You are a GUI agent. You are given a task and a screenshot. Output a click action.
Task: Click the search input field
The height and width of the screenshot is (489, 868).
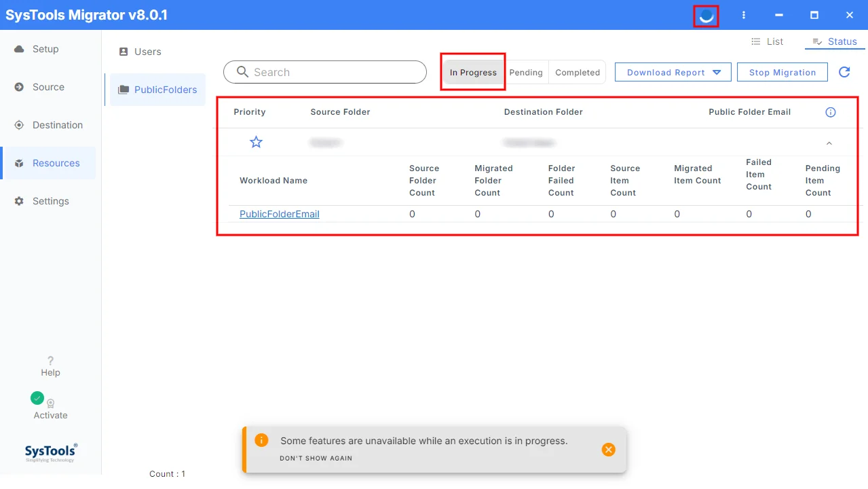[x=325, y=72]
